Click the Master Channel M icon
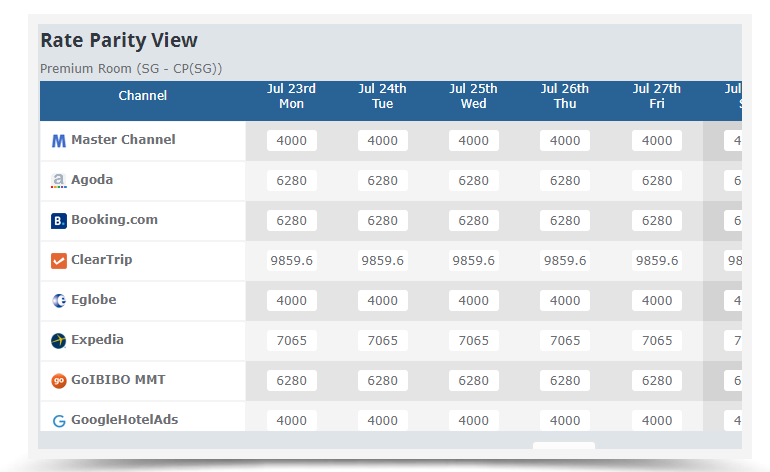The height and width of the screenshot is (472, 770). (58, 141)
